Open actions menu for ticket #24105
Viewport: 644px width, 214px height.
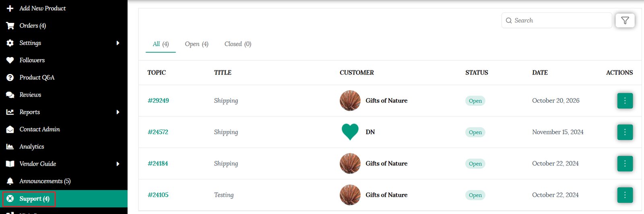tap(625, 195)
